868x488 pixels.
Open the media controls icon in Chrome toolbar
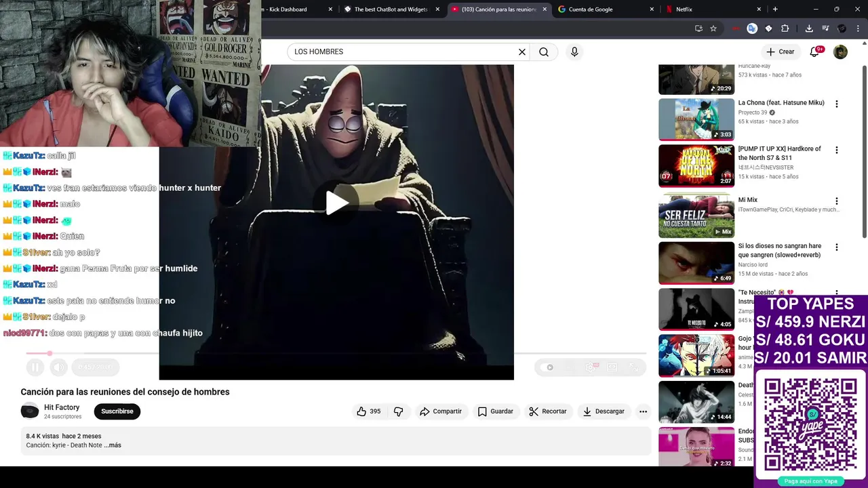pyautogui.click(x=825, y=28)
